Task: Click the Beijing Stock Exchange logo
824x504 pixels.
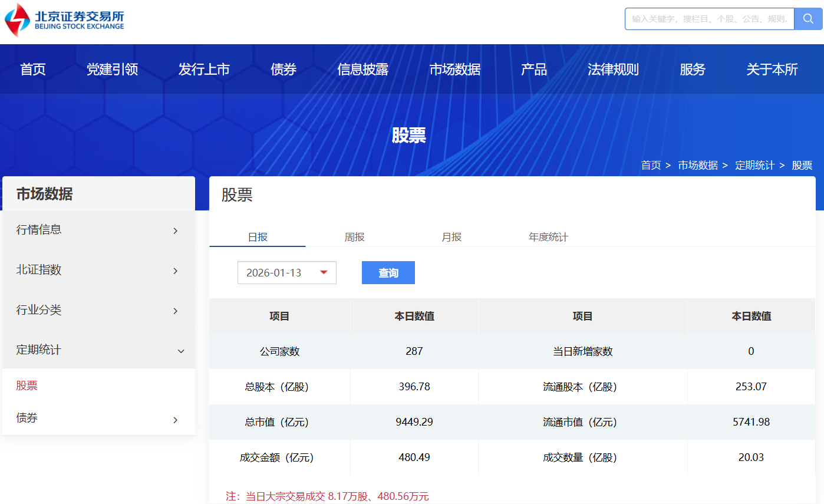Action: pos(65,20)
